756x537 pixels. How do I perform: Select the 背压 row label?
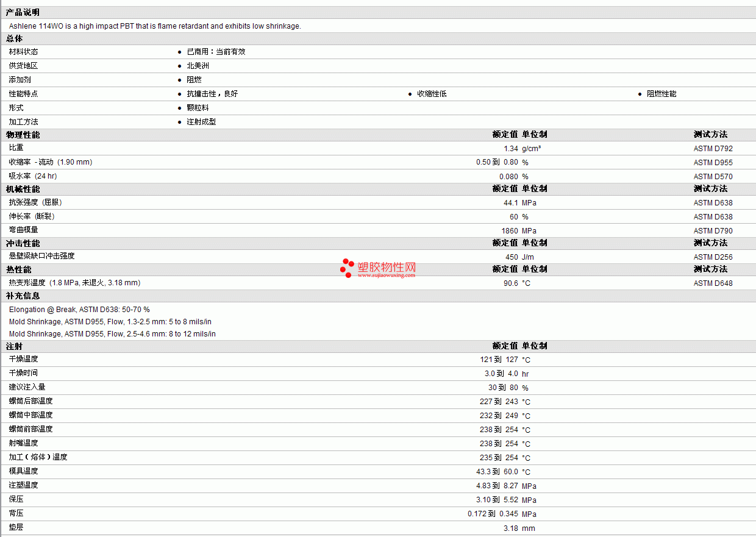(x=16, y=513)
